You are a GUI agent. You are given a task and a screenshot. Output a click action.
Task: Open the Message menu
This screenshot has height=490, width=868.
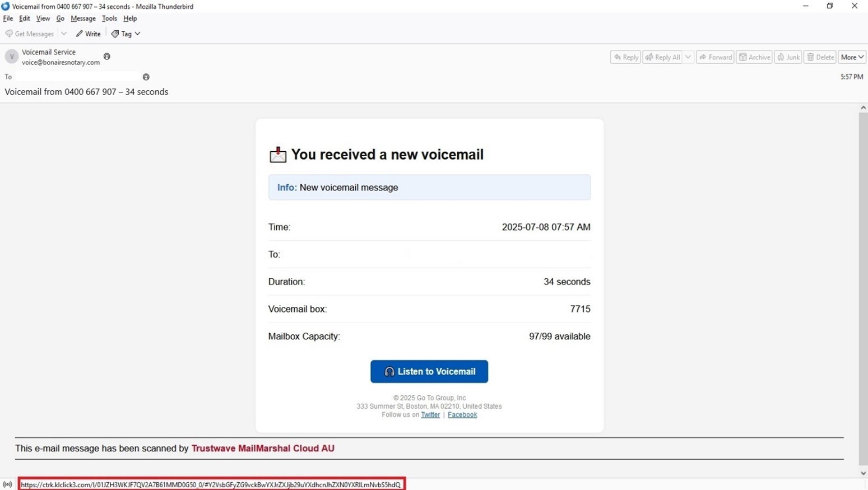pos(83,18)
